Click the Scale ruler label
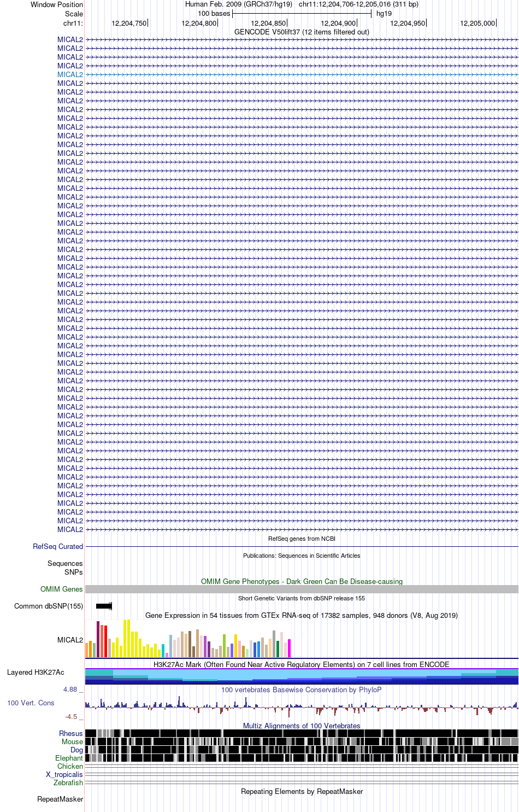This screenshot has height=812, width=519. click(74, 14)
